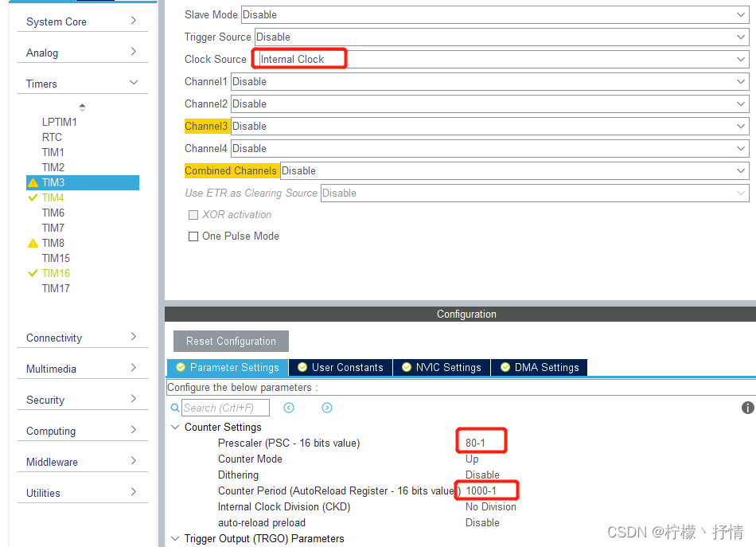Click the warning triangle next to TIM8

tap(33, 243)
